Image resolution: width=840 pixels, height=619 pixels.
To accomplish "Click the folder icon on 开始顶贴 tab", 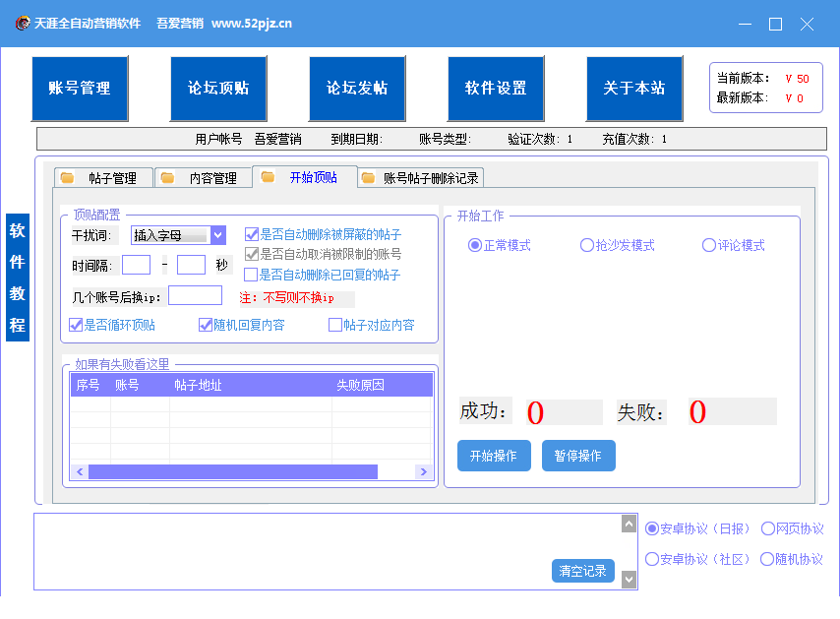I will click(268, 177).
